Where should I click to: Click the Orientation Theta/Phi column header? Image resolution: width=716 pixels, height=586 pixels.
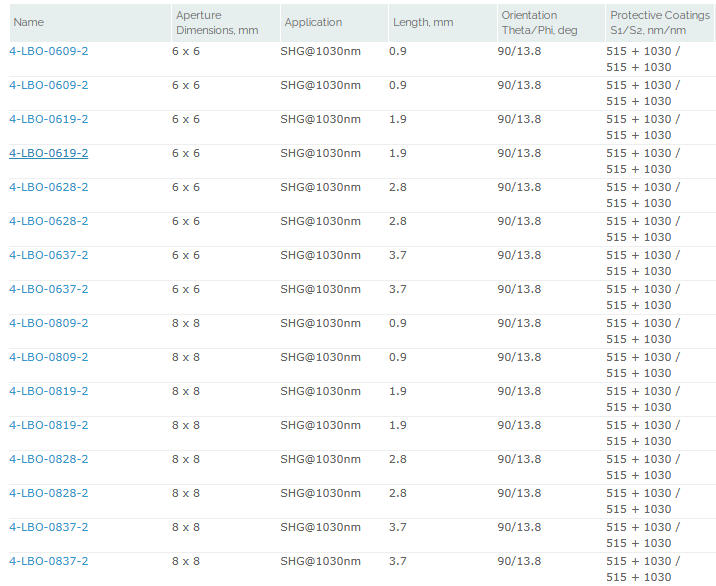(539, 22)
